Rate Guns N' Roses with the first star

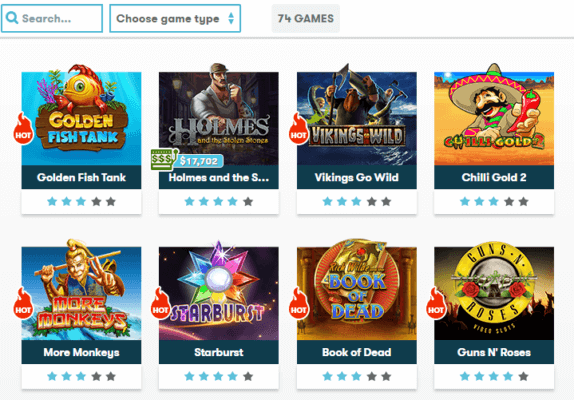(x=465, y=376)
